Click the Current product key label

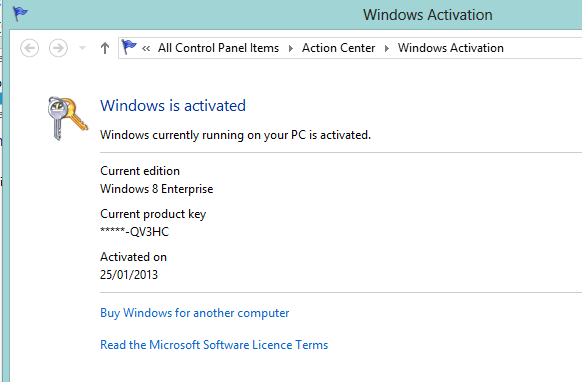(153, 214)
